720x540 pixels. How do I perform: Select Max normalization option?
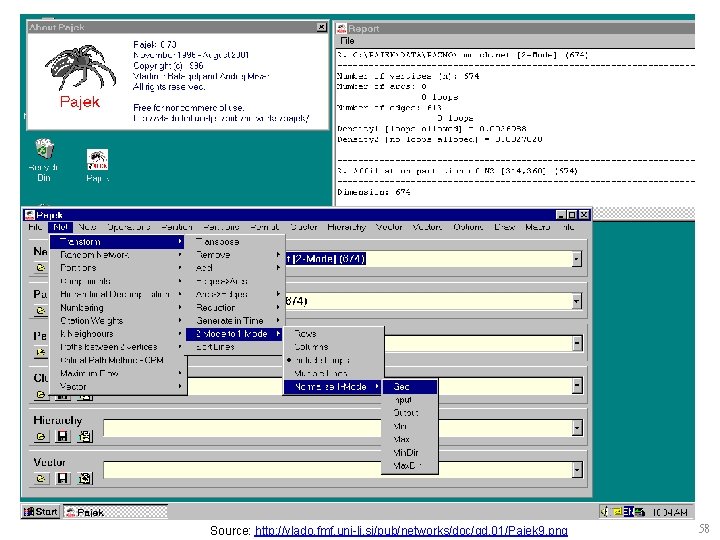[x=410, y=439]
